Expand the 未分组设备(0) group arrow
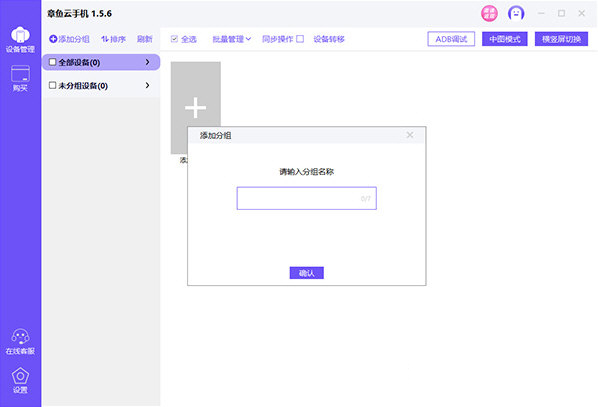 148,85
